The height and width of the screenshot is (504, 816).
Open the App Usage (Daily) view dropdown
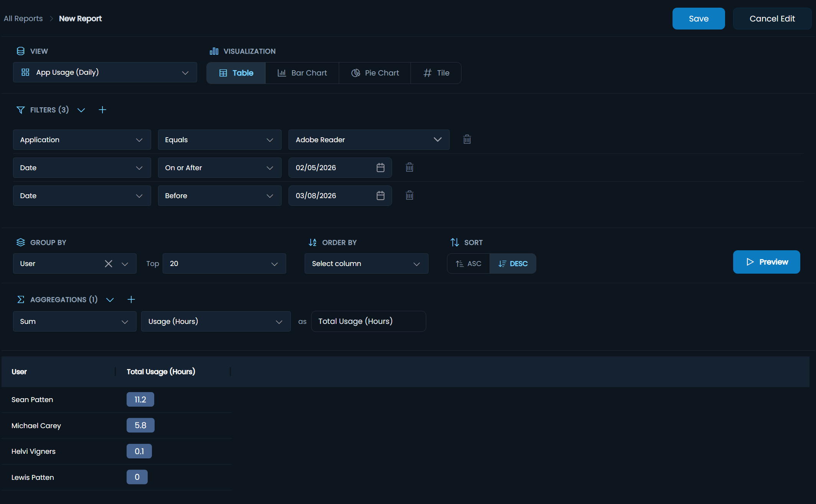pos(105,72)
